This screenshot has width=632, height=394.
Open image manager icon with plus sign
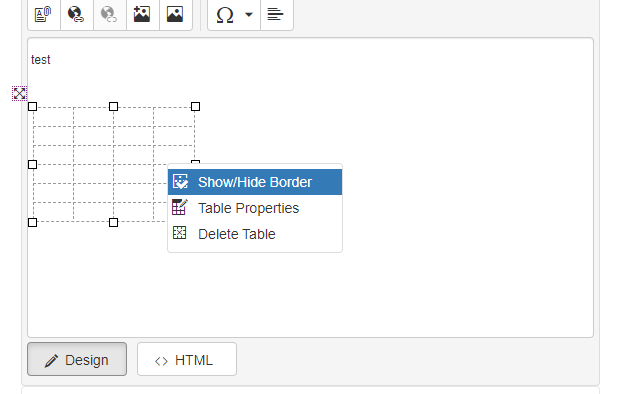(x=143, y=15)
